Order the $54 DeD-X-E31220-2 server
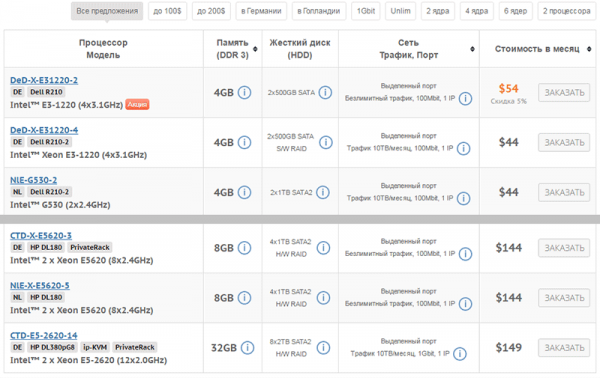This screenshot has height=378, width=600. (564, 93)
